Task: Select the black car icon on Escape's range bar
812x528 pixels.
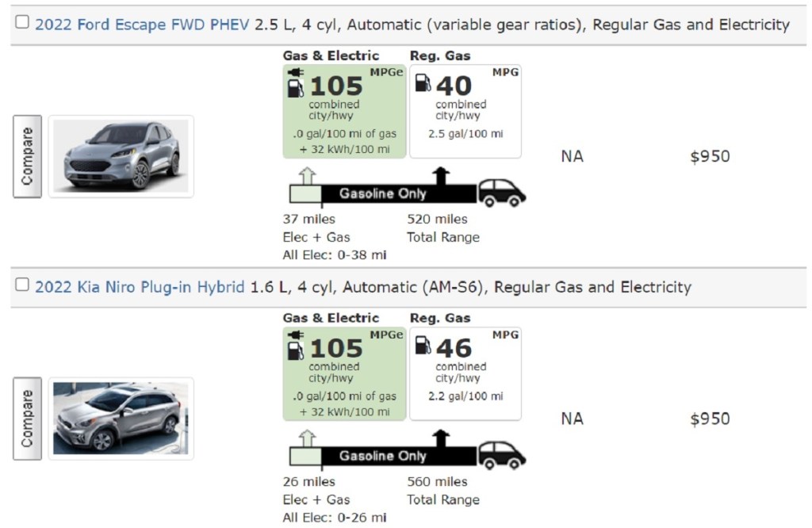Action: coord(502,190)
